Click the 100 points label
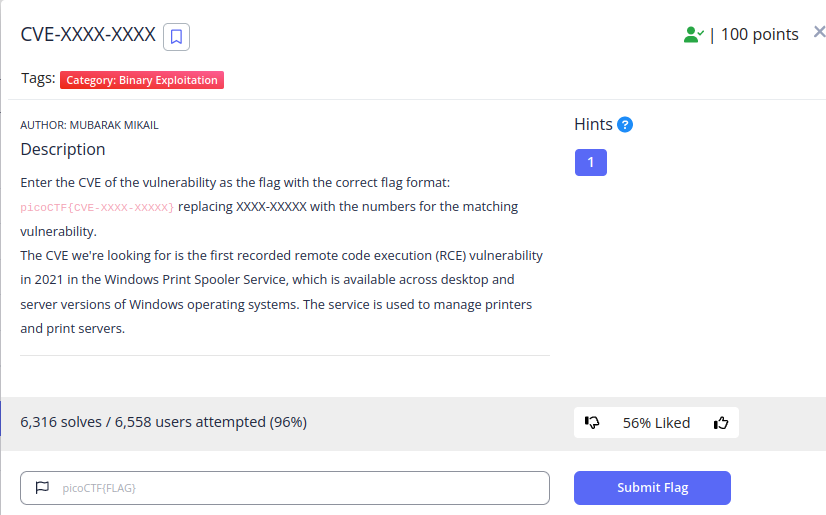 coord(760,35)
